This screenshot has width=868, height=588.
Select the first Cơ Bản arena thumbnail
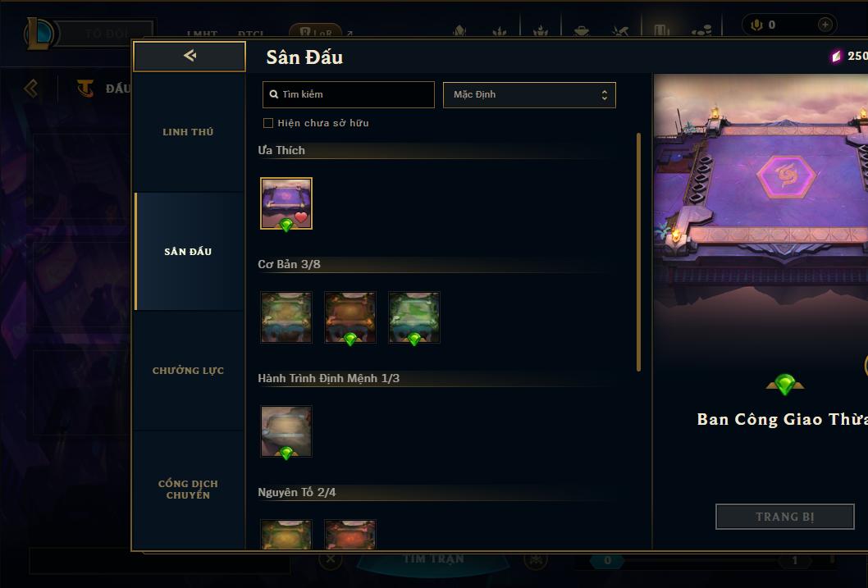point(286,317)
